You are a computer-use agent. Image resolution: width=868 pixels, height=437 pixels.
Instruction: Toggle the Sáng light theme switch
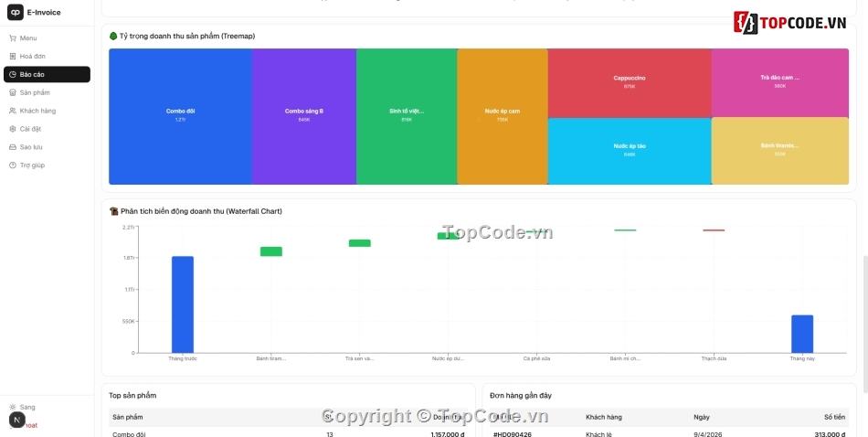pos(13,407)
